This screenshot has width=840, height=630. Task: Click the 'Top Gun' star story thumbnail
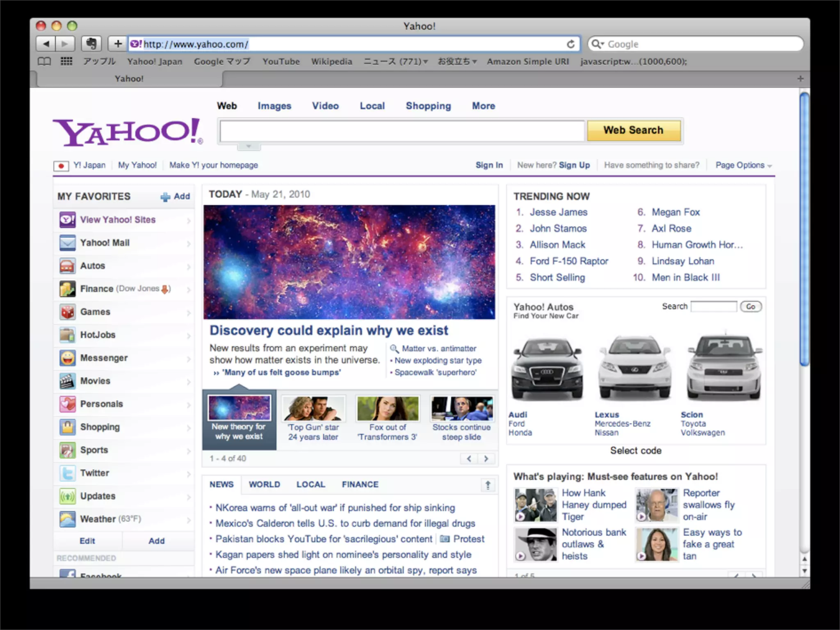coord(313,409)
